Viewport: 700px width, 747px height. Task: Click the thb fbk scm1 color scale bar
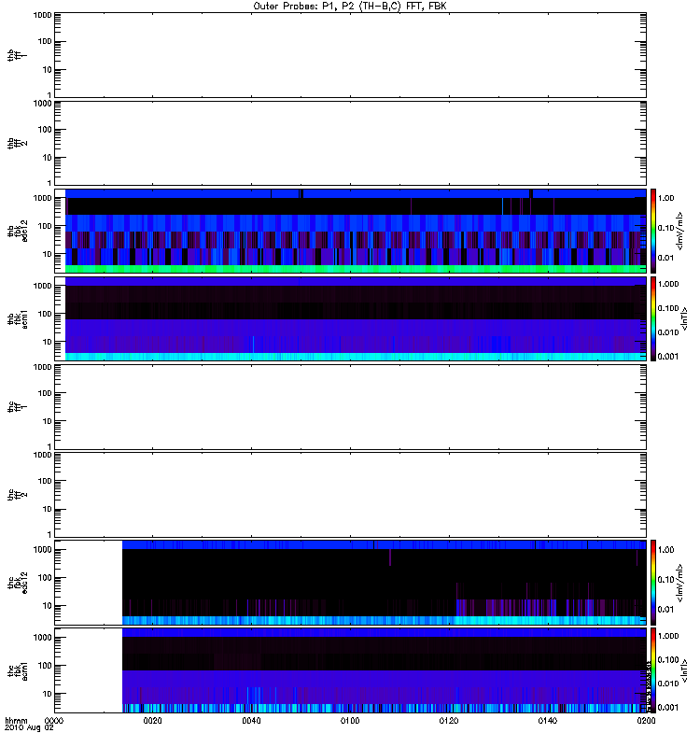pos(653,318)
